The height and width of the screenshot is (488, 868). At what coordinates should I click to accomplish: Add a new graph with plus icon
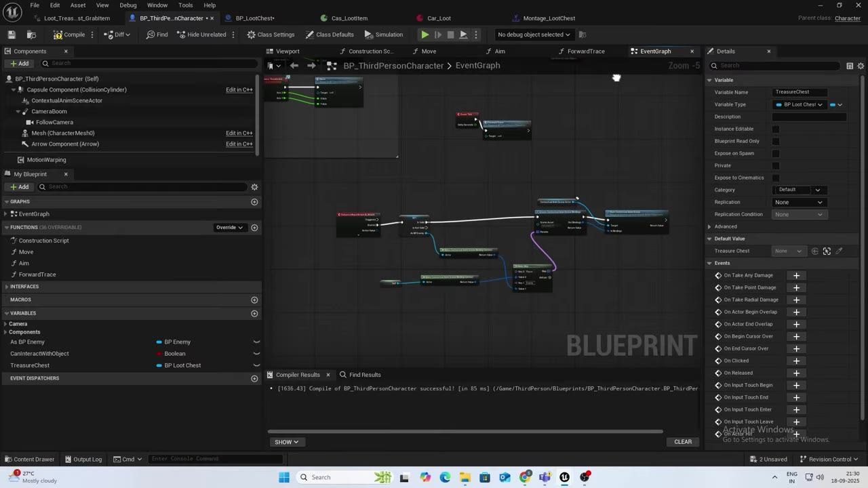tap(254, 202)
